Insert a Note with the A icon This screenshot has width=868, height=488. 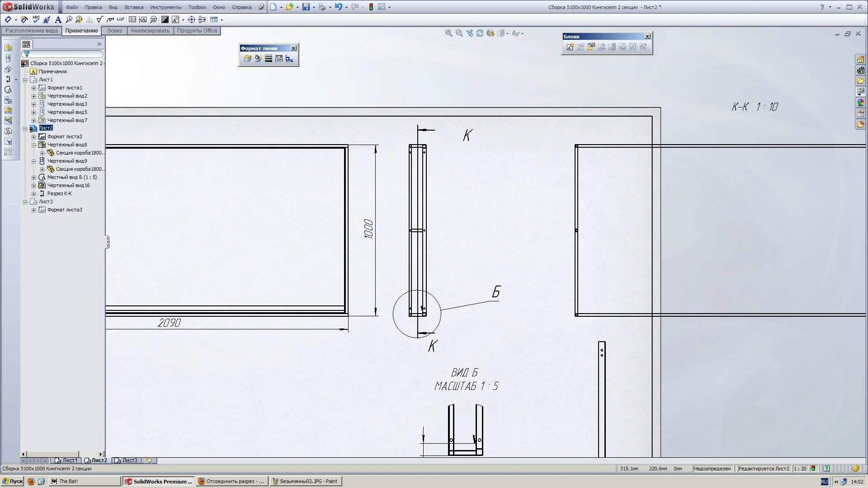[58, 19]
